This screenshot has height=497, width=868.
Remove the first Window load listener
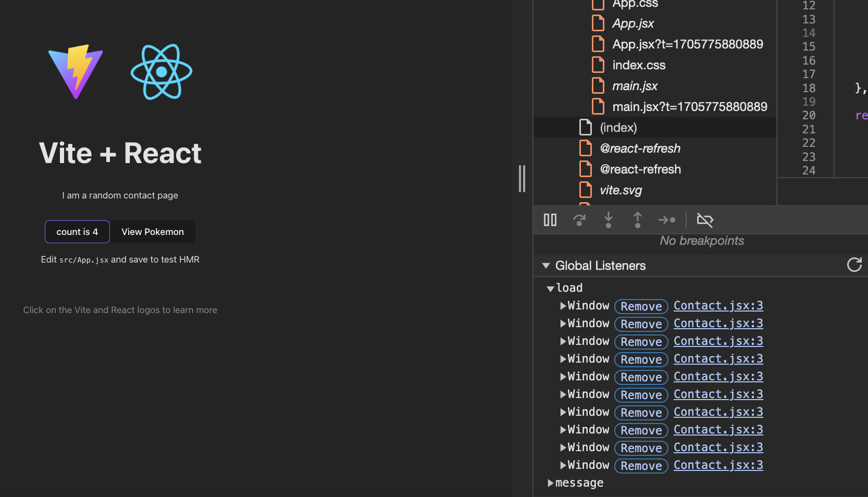pos(641,306)
